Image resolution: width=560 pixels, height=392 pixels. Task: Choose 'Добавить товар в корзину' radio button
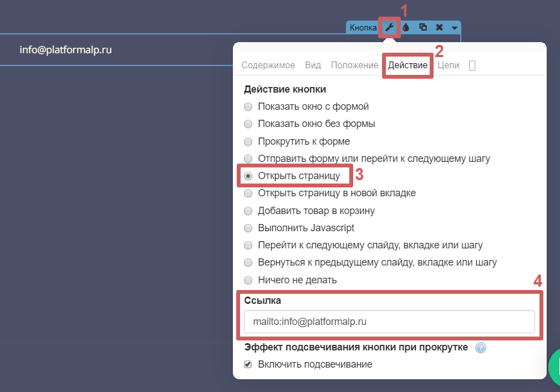point(248,211)
